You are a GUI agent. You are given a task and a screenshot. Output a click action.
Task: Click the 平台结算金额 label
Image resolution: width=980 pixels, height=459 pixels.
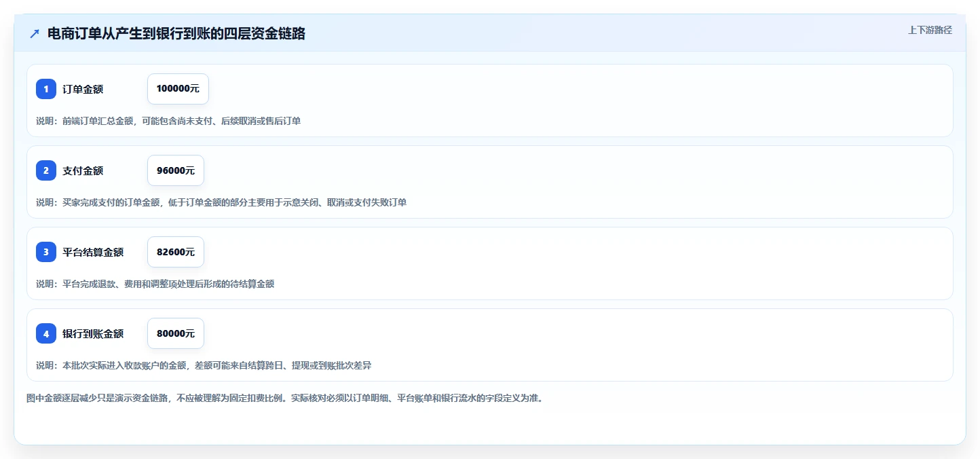click(93, 252)
